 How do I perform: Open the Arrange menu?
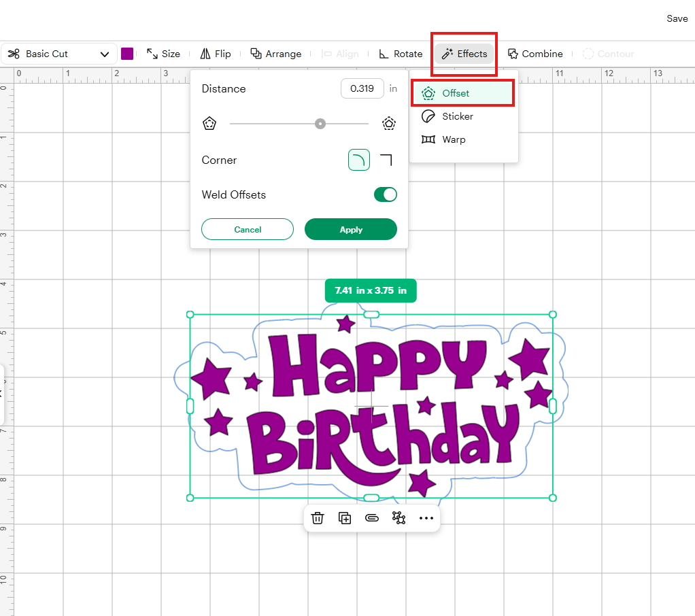tap(276, 54)
